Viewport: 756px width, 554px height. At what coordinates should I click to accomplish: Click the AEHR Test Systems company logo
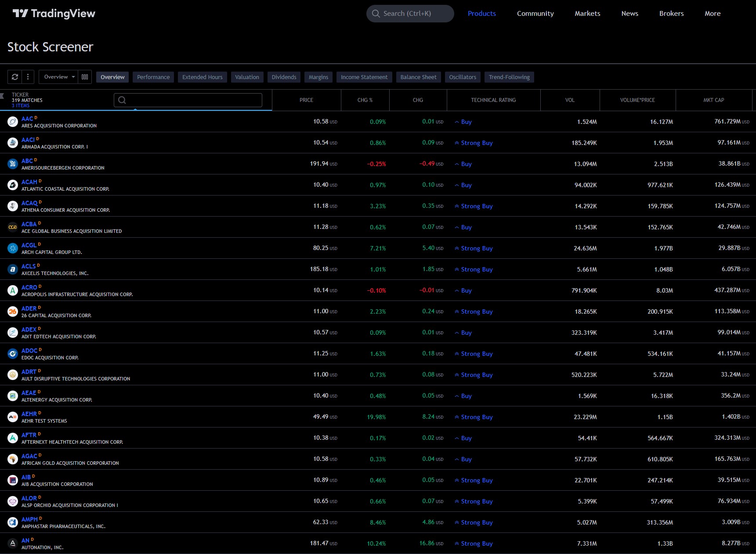[x=12, y=417]
